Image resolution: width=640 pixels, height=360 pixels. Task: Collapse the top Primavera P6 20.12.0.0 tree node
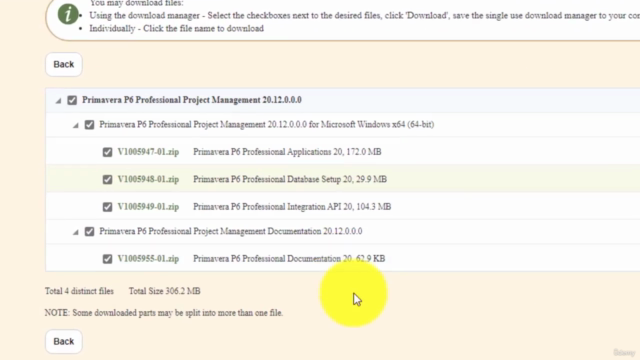pyautogui.click(x=58, y=100)
